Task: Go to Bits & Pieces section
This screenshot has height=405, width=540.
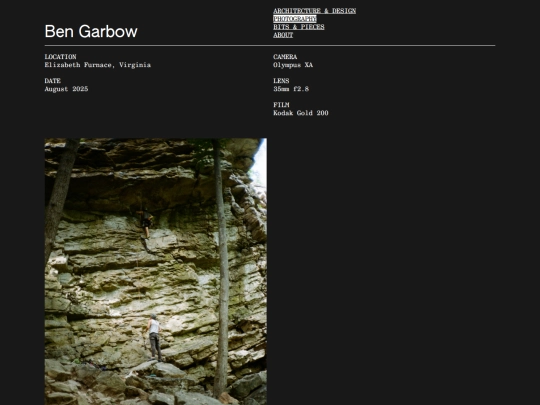Action: [299, 27]
